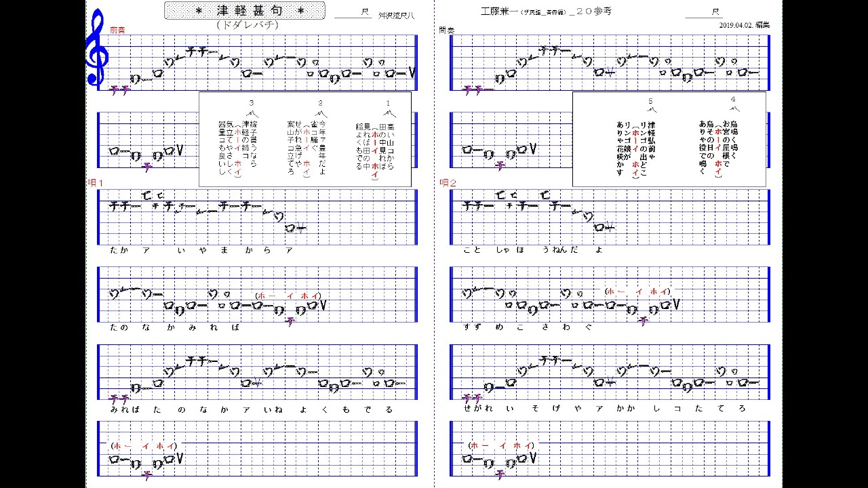Click the 工藤兼一 header credit text
Viewport: 868px width, 488px height.
coord(540,12)
